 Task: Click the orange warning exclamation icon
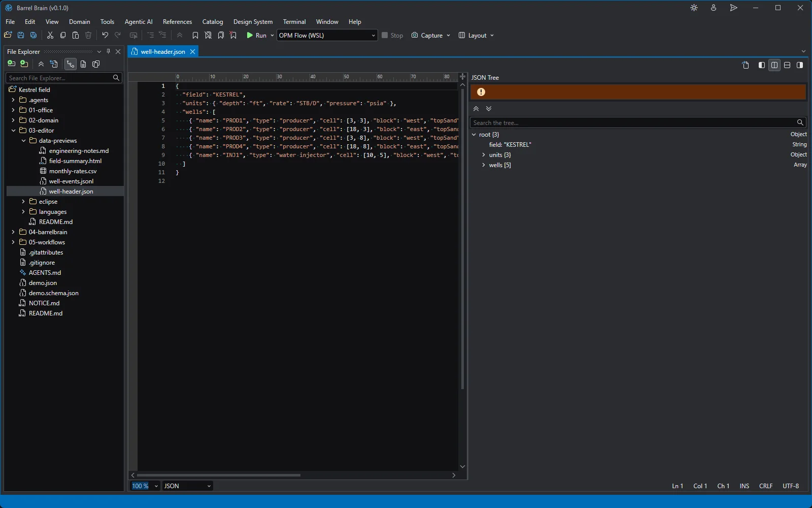[481, 92]
